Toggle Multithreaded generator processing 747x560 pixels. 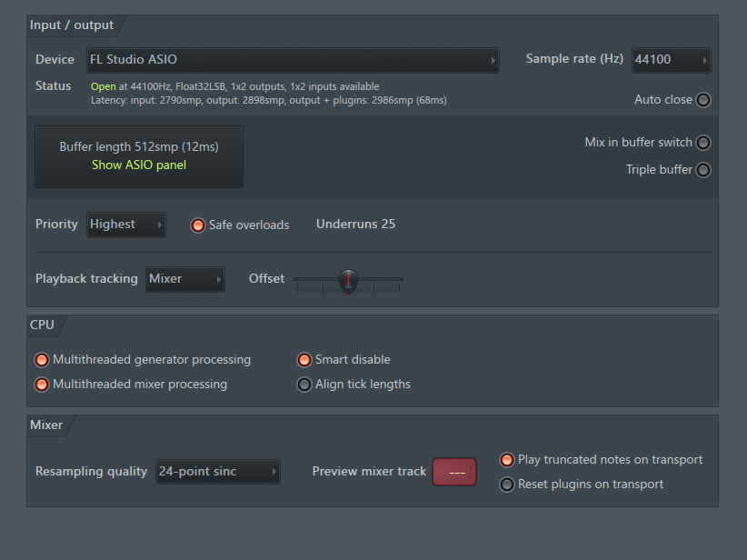pos(42,360)
